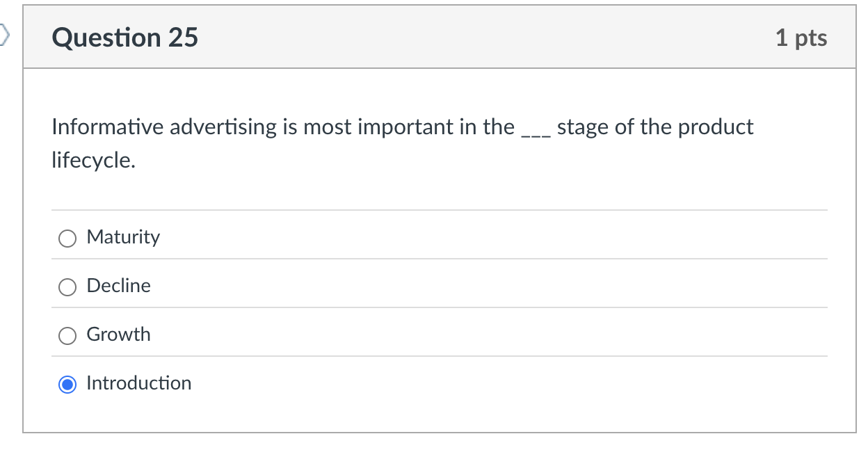Click the filled Introduction radio indicator
The width and height of the screenshot is (868, 466).
click(x=67, y=384)
